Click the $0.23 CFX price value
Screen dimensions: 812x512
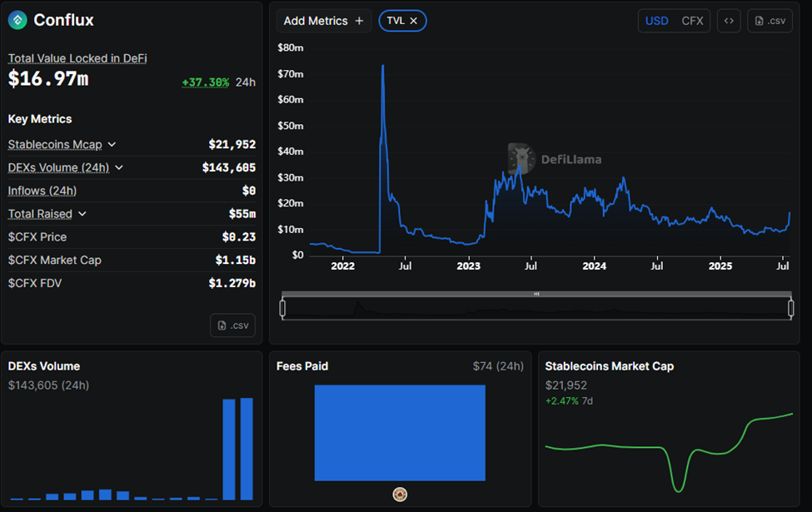pos(239,237)
